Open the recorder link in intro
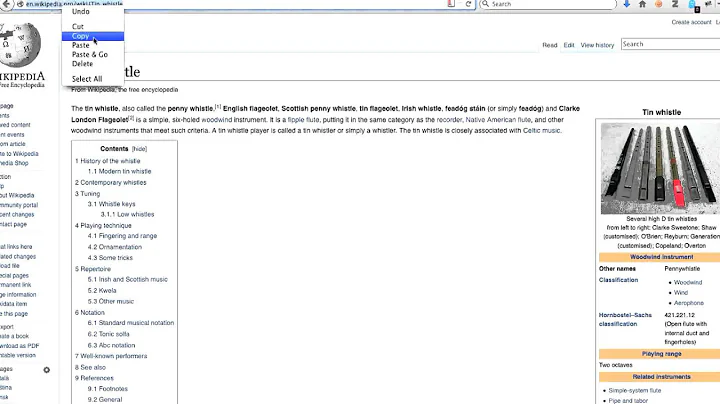This screenshot has height=404, width=720. pyautogui.click(x=449, y=120)
